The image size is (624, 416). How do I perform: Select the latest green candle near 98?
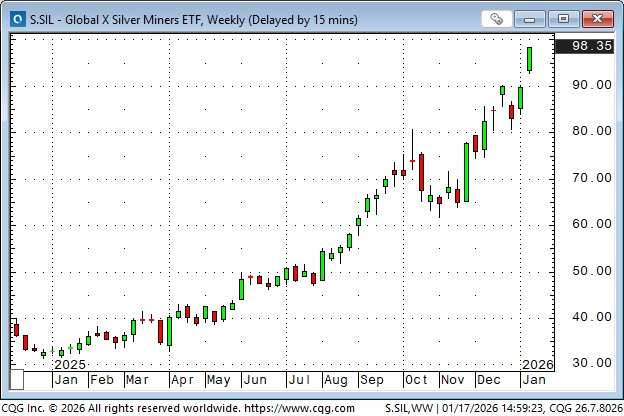[529, 59]
